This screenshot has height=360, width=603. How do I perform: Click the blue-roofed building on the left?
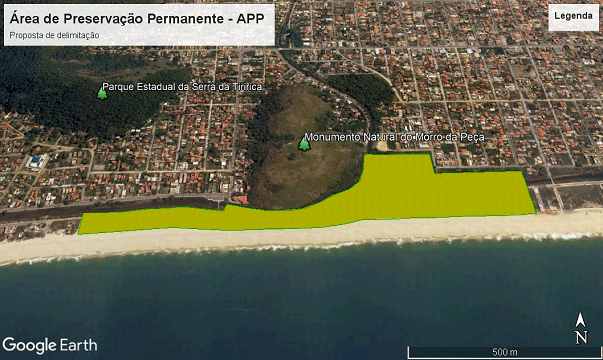[36, 160]
